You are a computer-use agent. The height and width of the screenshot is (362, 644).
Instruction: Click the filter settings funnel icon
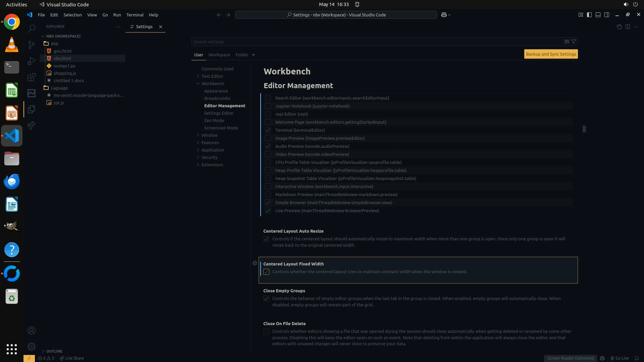point(574,42)
